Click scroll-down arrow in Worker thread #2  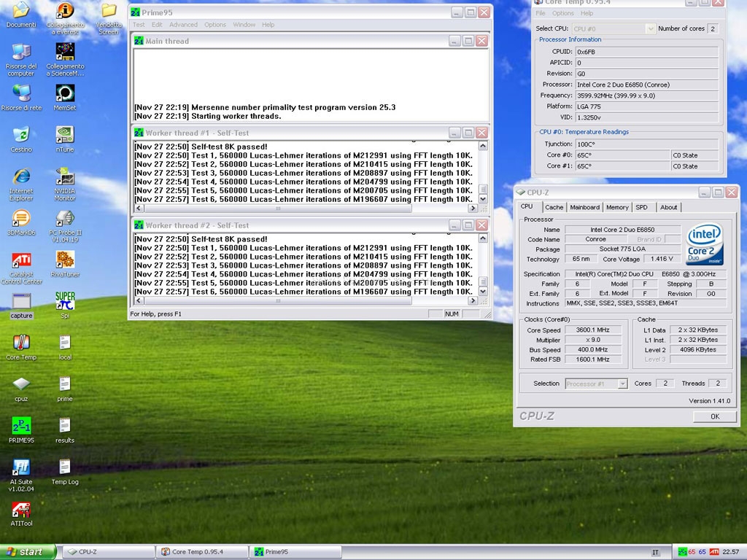483,292
